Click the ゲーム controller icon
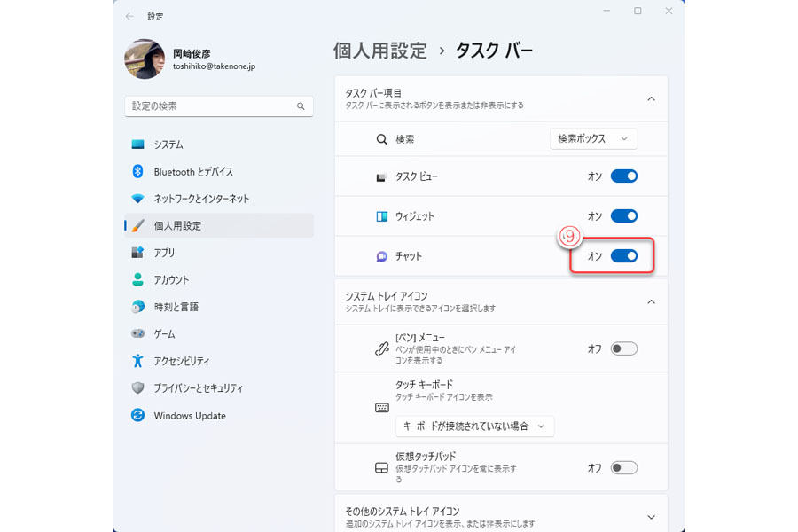798x532 pixels. pos(138,333)
